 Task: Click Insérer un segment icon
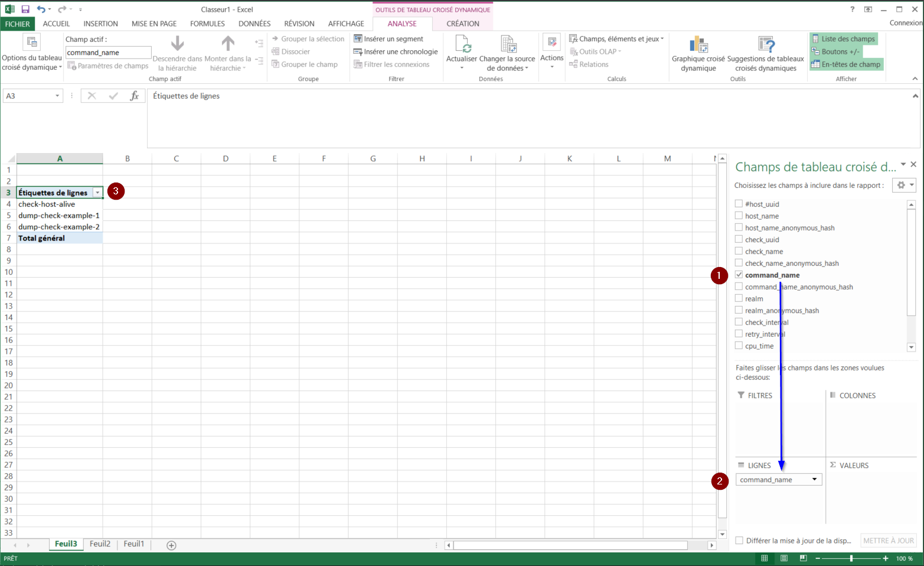tap(358, 39)
